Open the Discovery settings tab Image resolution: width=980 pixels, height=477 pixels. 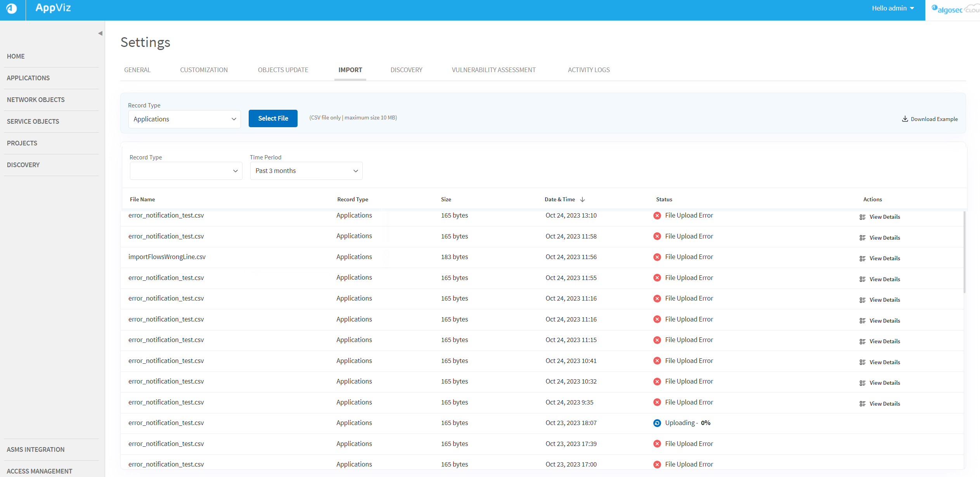click(x=406, y=70)
